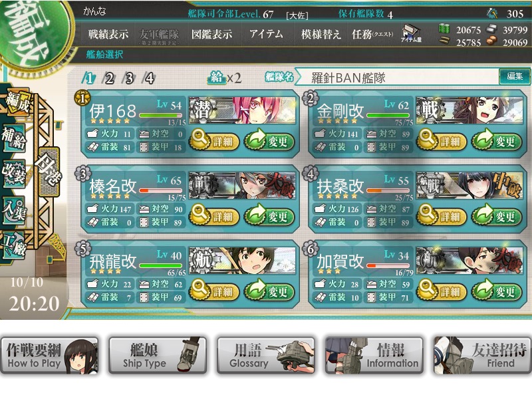The height and width of the screenshot is (399, 532).
Task: Open the 戦績表示 menu
Action: tap(108, 34)
